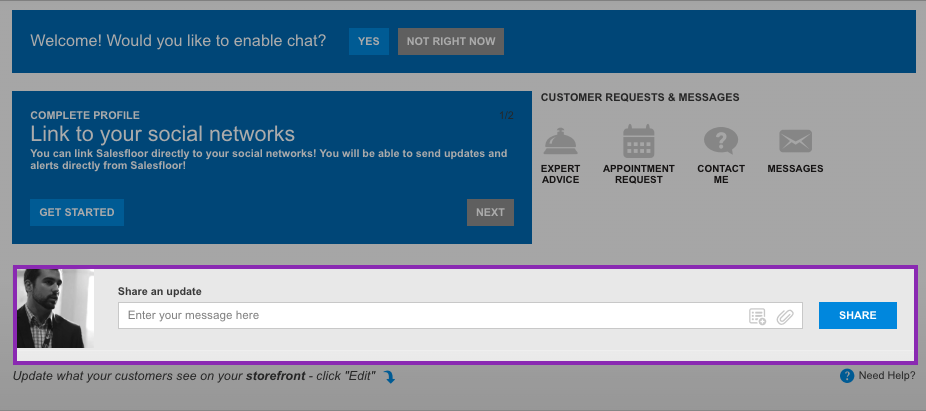Open the Appointment Request calendar icon
Image resolution: width=926 pixels, height=411 pixels.
point(638,141)
